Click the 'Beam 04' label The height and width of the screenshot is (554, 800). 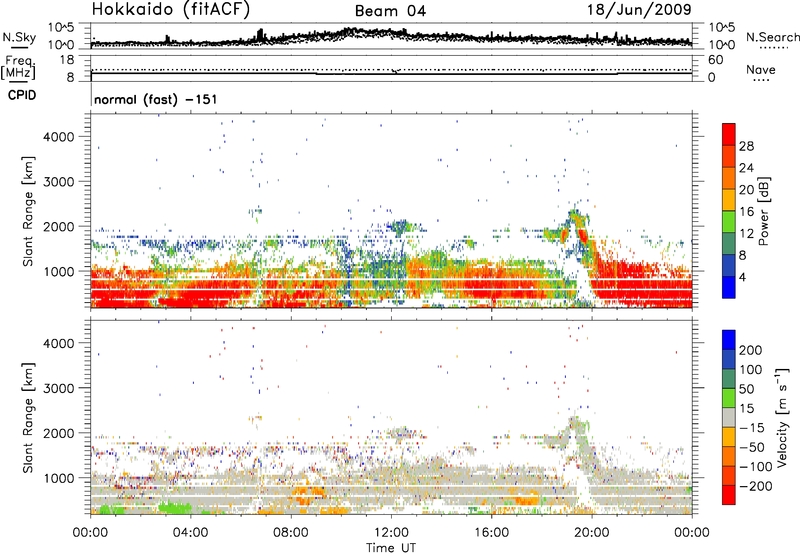pos(390,11)
